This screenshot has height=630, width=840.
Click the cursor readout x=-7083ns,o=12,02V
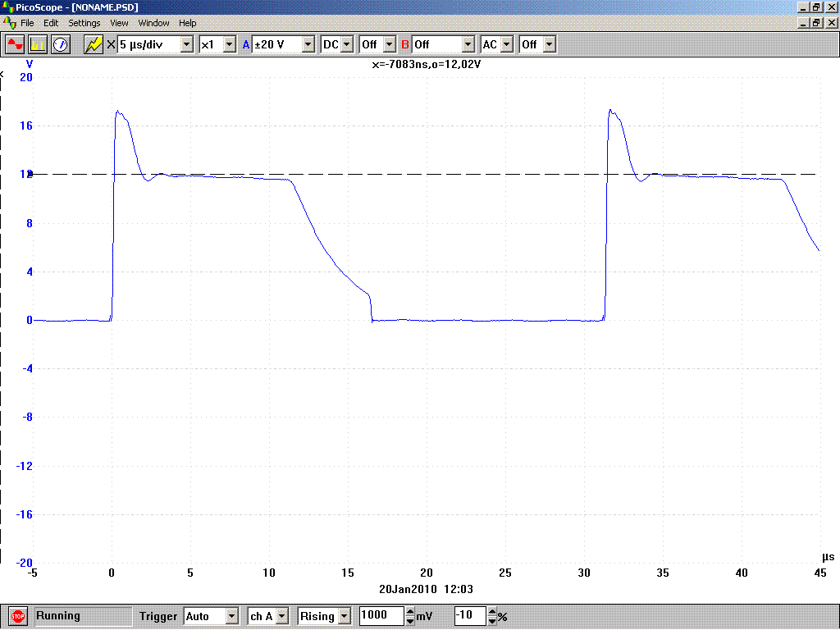427,64
